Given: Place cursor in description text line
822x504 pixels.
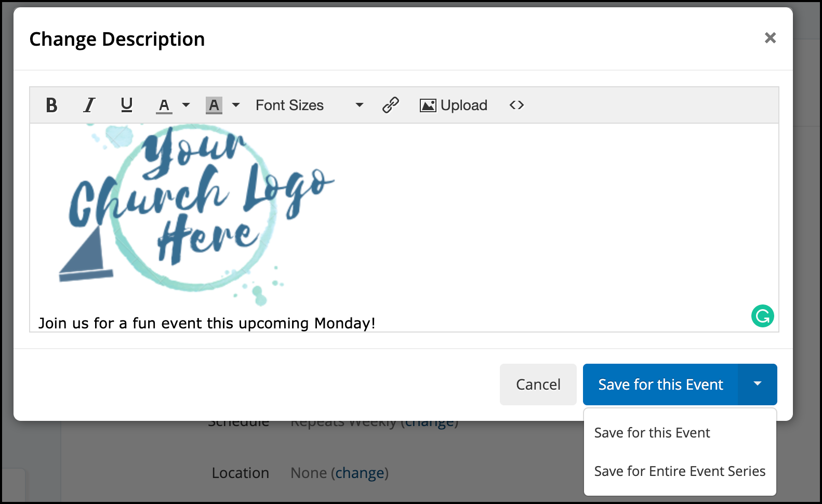Looking at the screenshot, I should (207, 323).
